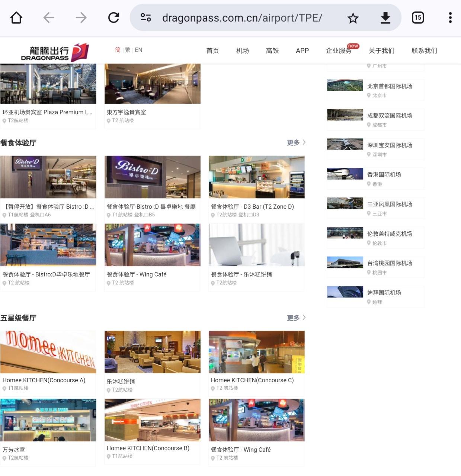Click the DragonPass logo
This screenshot has height=476, width=461.
pos(55,52)
